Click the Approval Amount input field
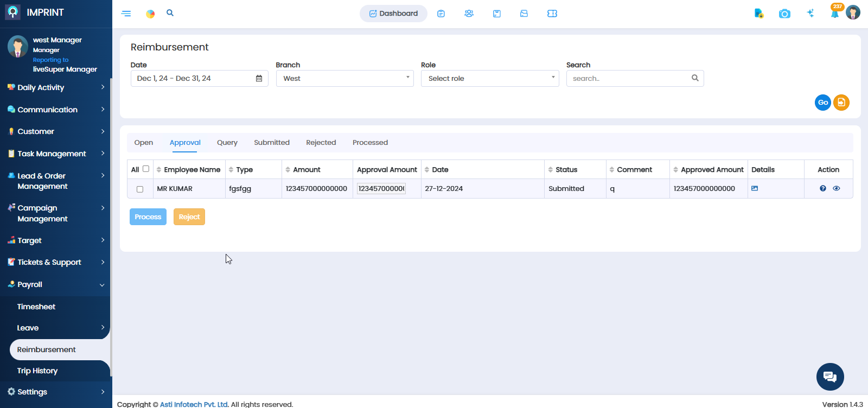The height and width of the screenshot is (408, 868). click(381, 188)
